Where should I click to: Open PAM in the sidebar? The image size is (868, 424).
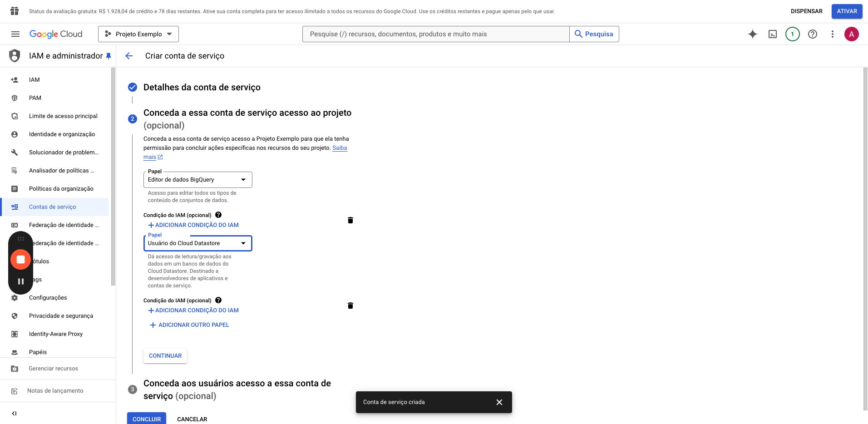coord(54,98)
